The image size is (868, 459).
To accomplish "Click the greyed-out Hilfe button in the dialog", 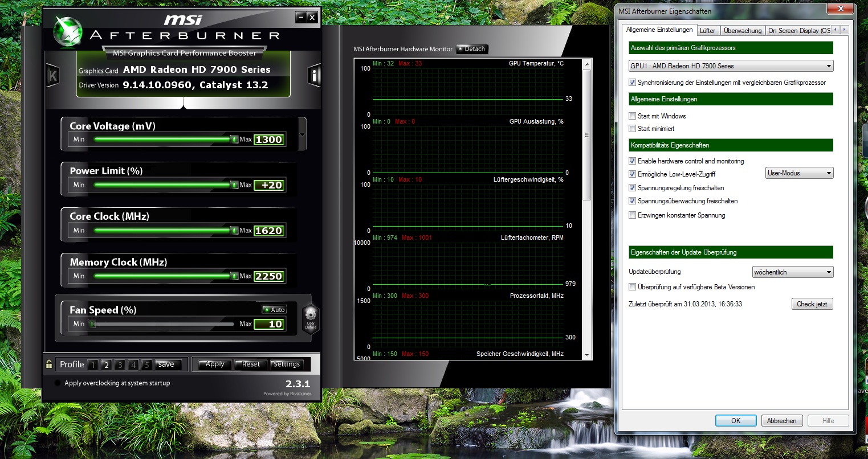I will pyautogui.click(x=828, y=421).
